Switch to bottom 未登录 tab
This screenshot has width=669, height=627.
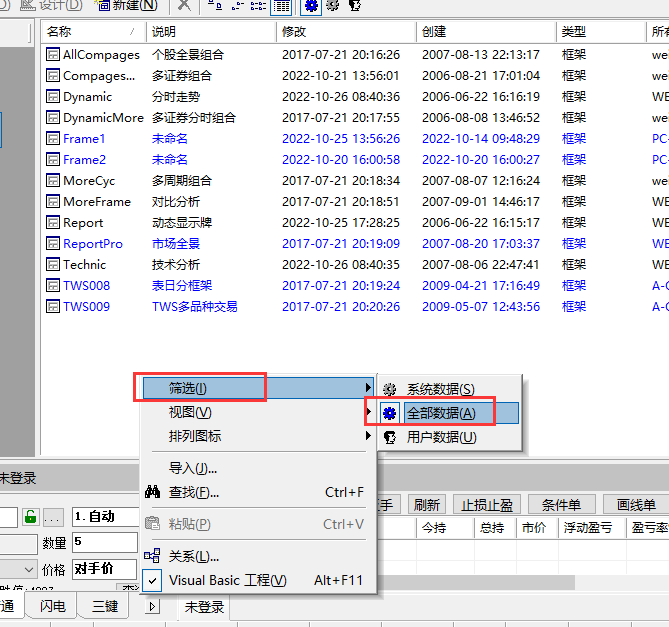[204, 607]
